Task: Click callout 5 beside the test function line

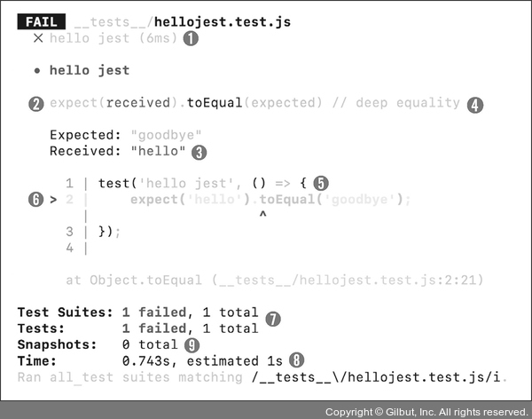Action: click(321, 183)
